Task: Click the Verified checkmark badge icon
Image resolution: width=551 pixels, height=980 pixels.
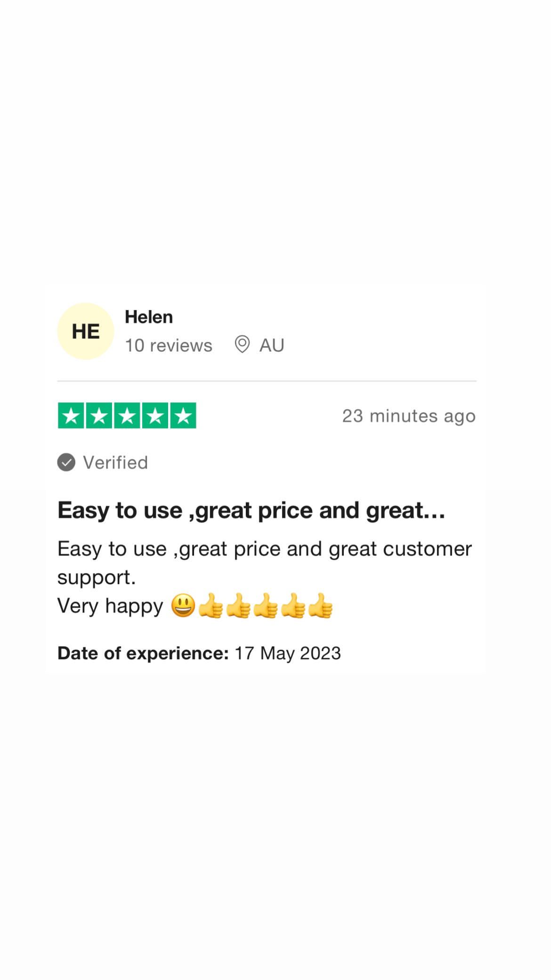Action: pos(66,462)
